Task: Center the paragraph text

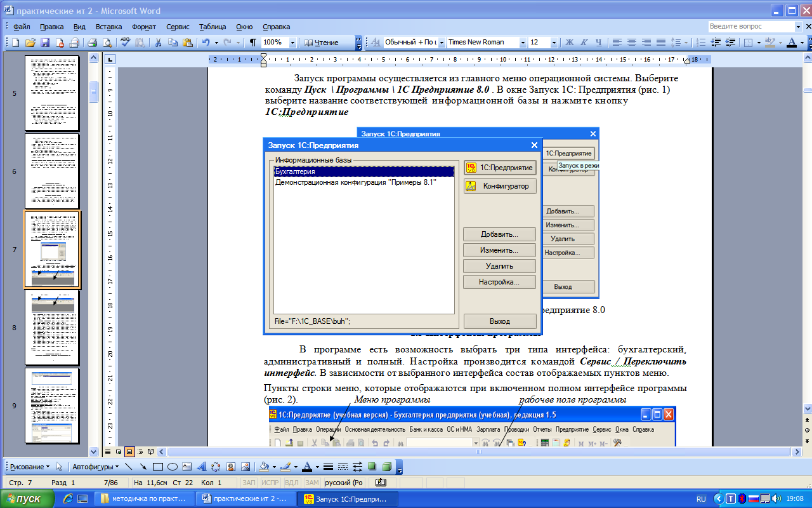Action: pyautogui.click(x=632, y=43)
